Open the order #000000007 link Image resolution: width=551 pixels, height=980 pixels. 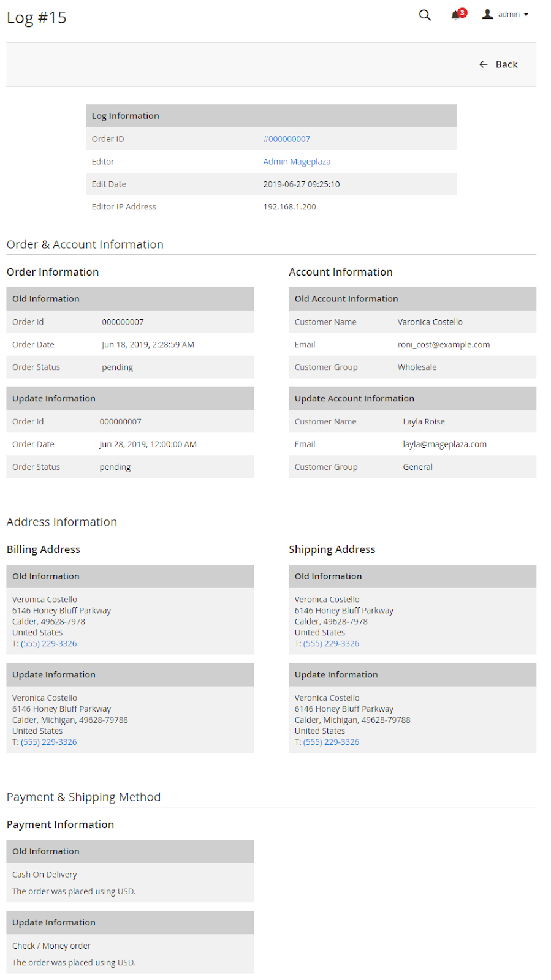pyautogui.click(x=286, y=139)
